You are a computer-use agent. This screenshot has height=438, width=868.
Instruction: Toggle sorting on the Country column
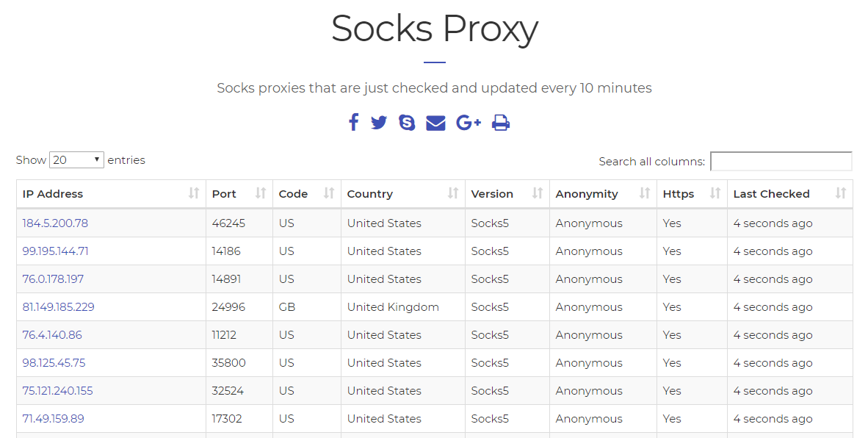[x=453, y=193]
